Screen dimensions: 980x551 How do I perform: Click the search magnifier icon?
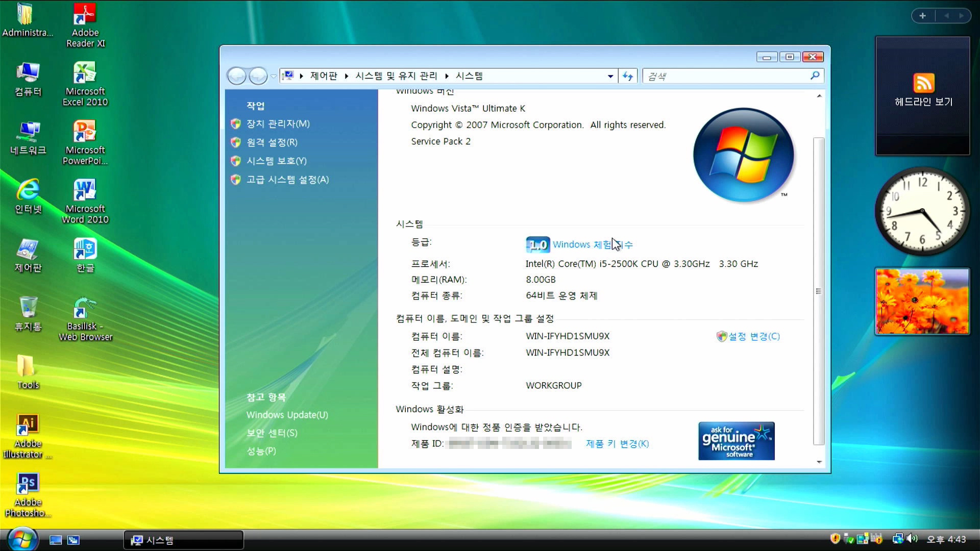click(x=815, y=76)
